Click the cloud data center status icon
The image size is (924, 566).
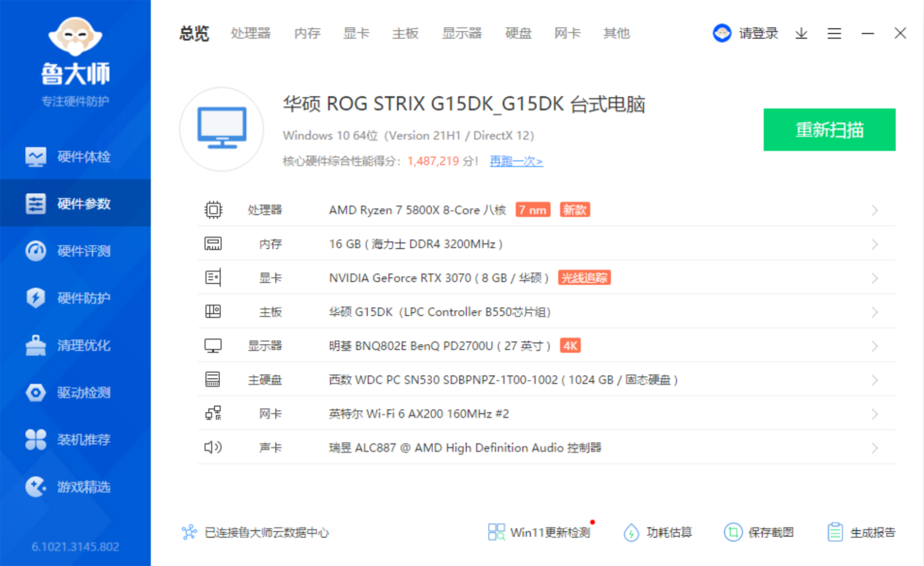point(189,532)
